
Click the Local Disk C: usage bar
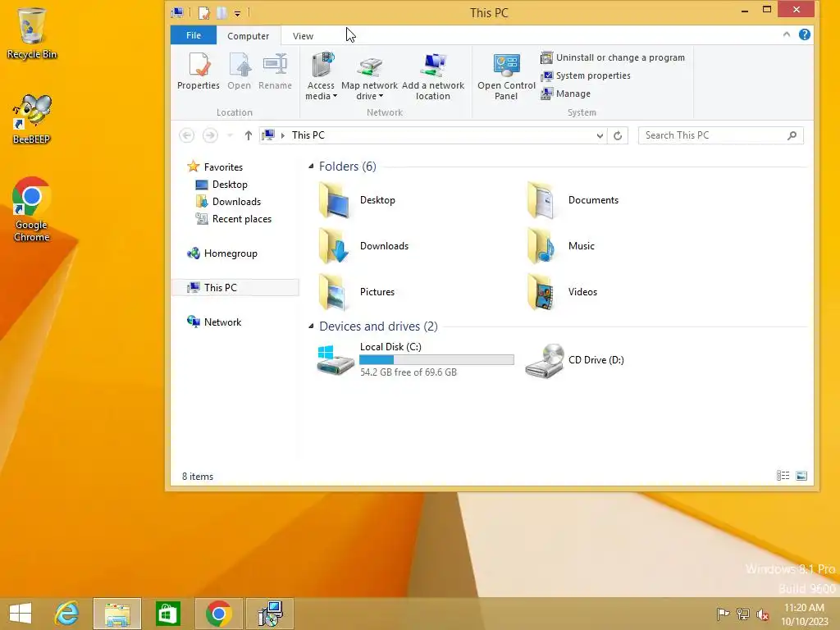click(436, 360)
